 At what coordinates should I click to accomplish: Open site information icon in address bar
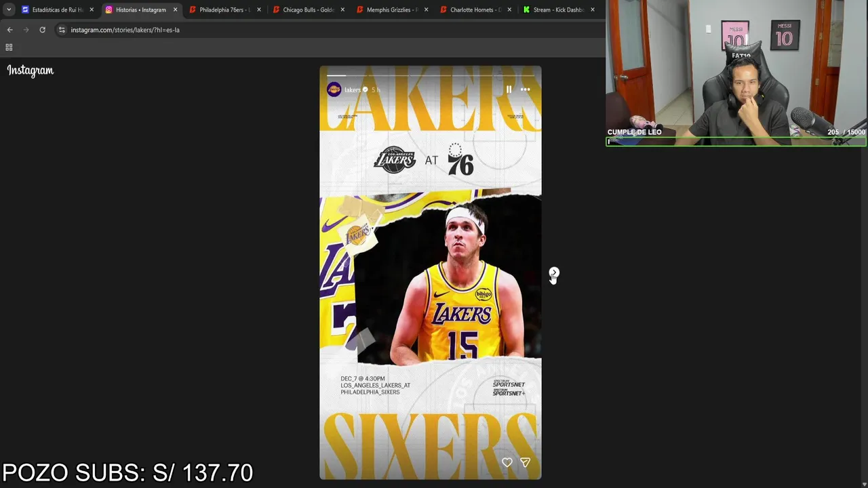click(x=62, y=30)
